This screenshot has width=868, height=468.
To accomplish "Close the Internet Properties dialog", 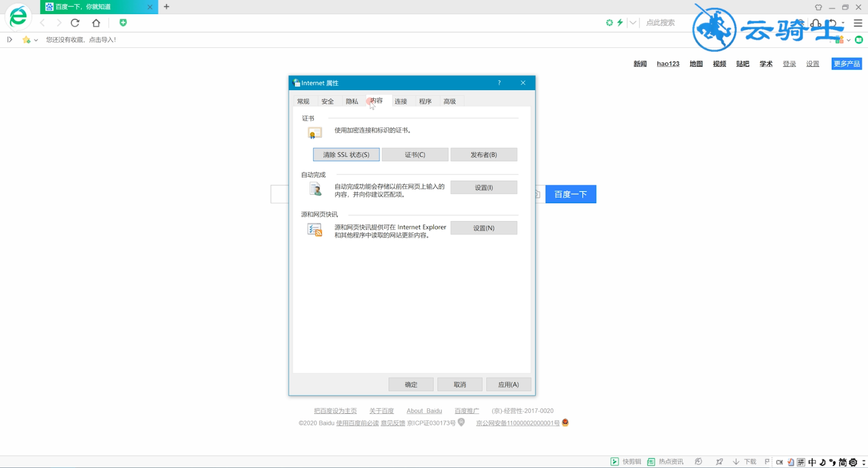I will [523, 83].
